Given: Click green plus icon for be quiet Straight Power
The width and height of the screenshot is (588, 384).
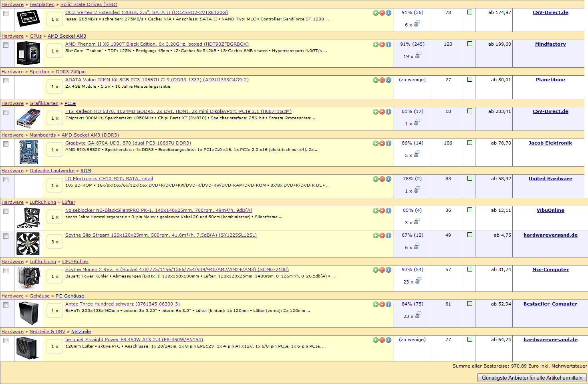Looking at the screenshot, I should coord(376,340).
